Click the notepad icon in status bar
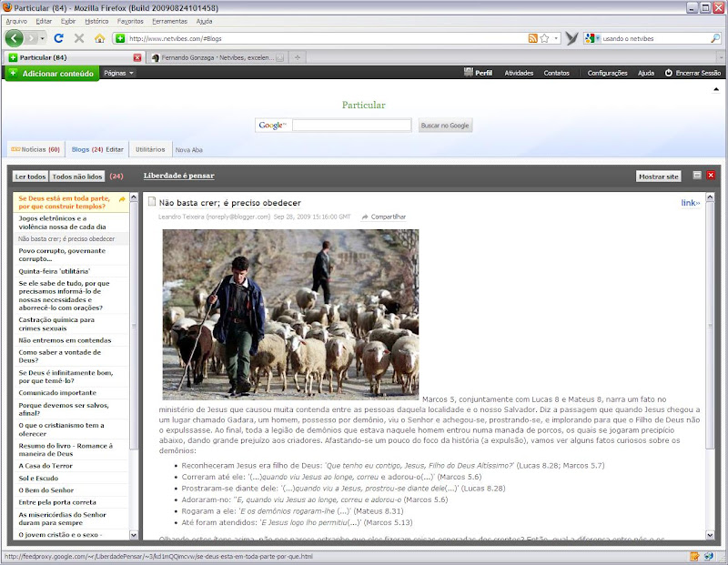 pyautogui.click(x=694, y=556)
